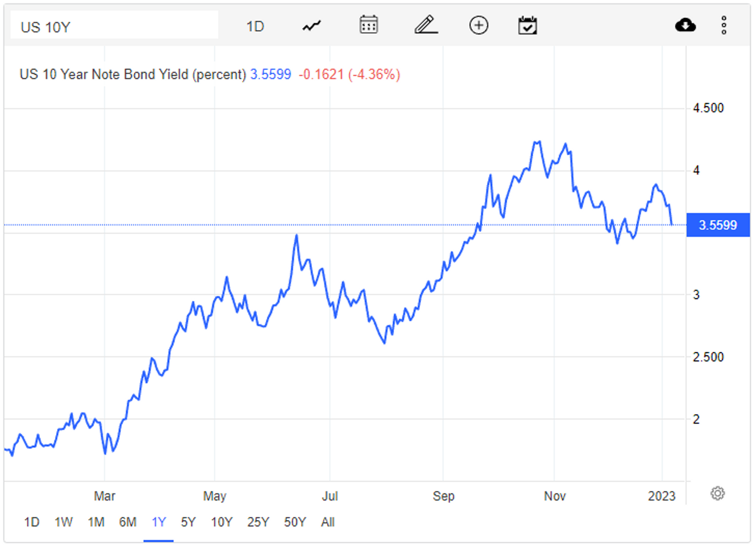Switch to the 6M time range

click(x=128, y=522)
